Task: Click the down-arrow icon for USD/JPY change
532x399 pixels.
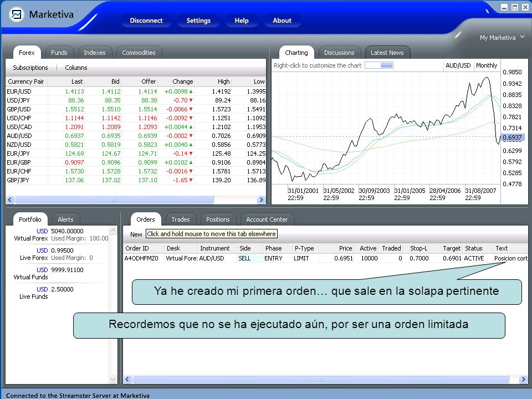Action: [x=191, y=100]
